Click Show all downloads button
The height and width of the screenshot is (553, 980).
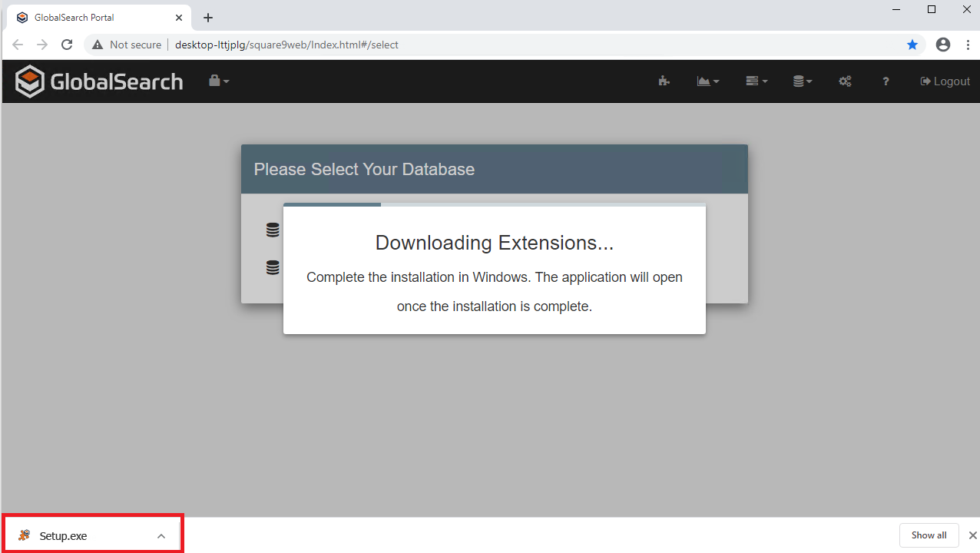[x=929, y=535]
